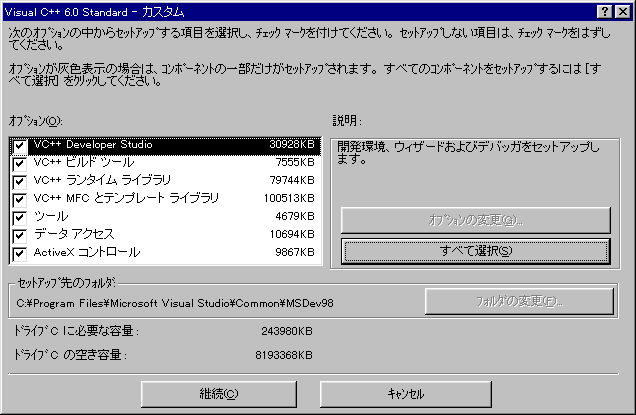The height and width of the screenshot is (415, 636).
Task: Click the 79744KB size value
Action: (292, 180)
